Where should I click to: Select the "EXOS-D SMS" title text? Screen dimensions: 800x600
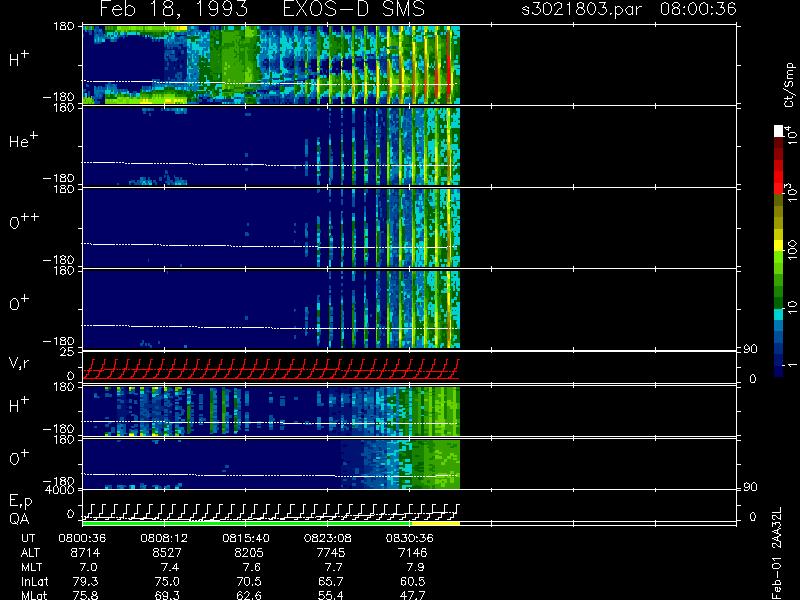pos(354,9)
